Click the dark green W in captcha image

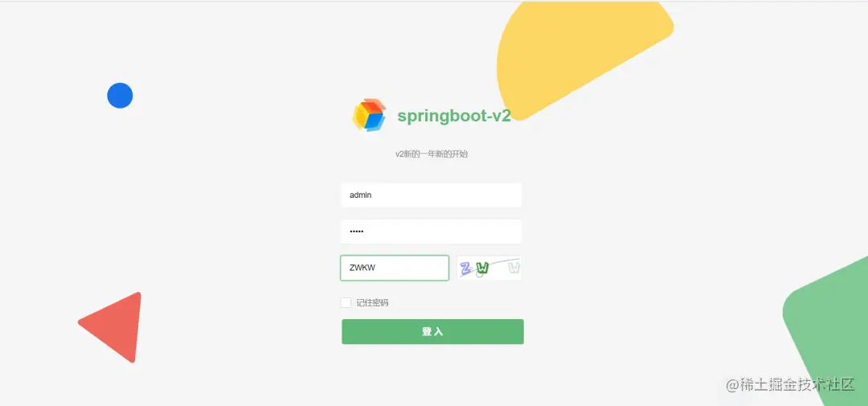point(483,269)
